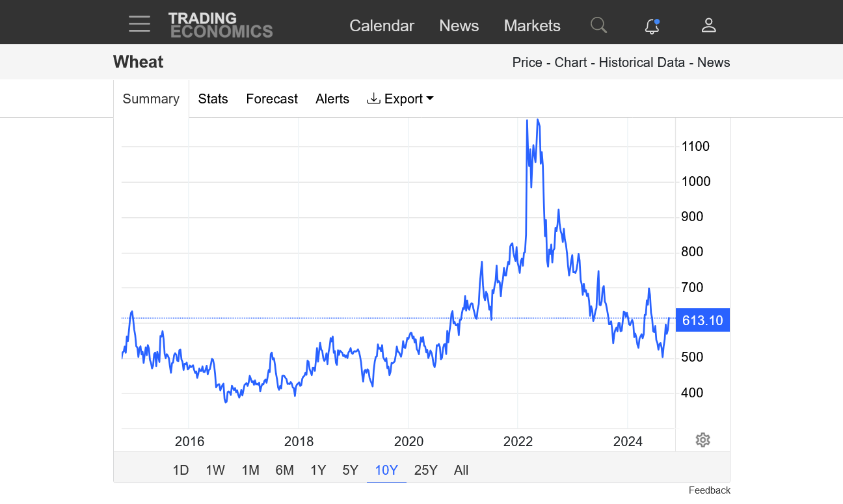Click the Trading Economics logo
The image size is (843, 504).
(221, 25)
